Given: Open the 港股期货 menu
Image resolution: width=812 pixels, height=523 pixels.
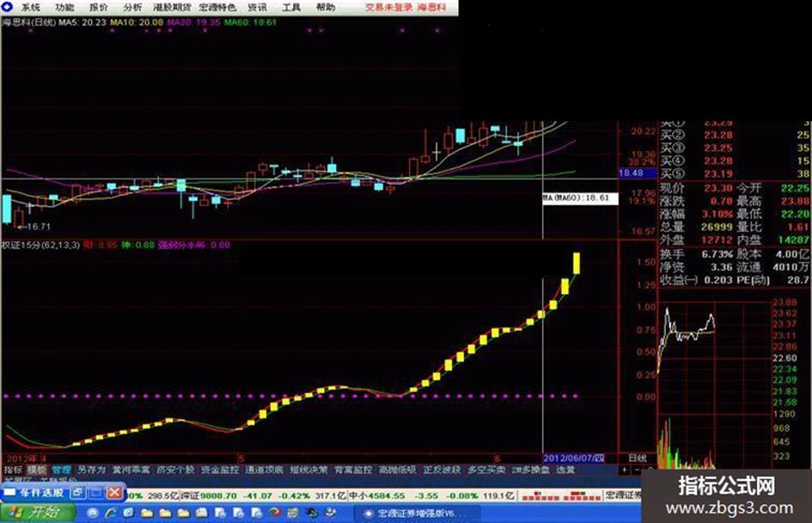Looking at the screenshot, I should (x=172, y=7).
